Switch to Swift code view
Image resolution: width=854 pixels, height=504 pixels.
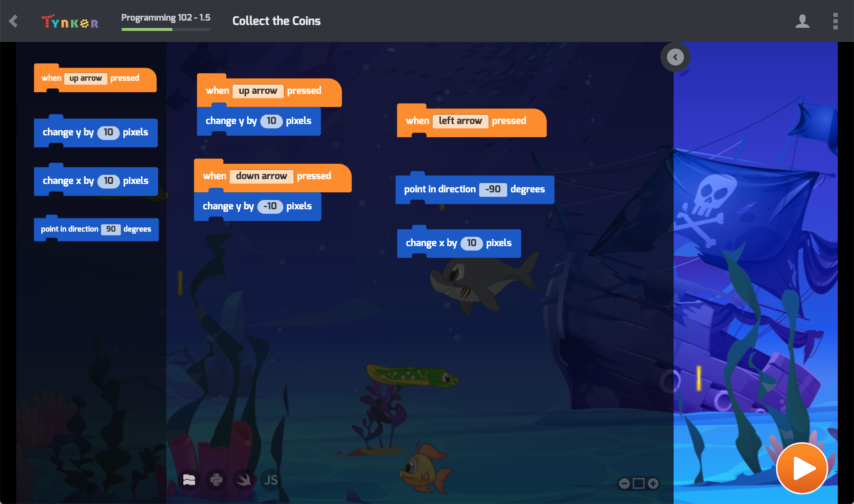[244, 480]
